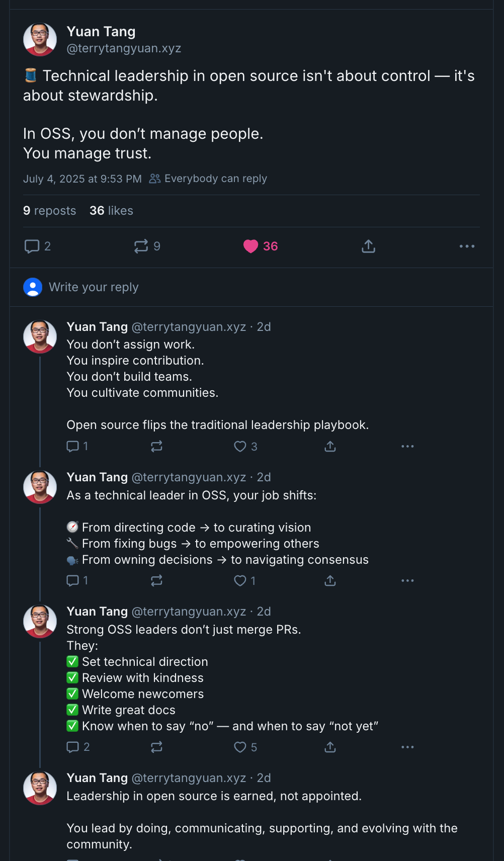Repost the "Strong OSS leaders" reply
Image resolution: width=504 pixels, height=861 pixels.
[156, 747]
